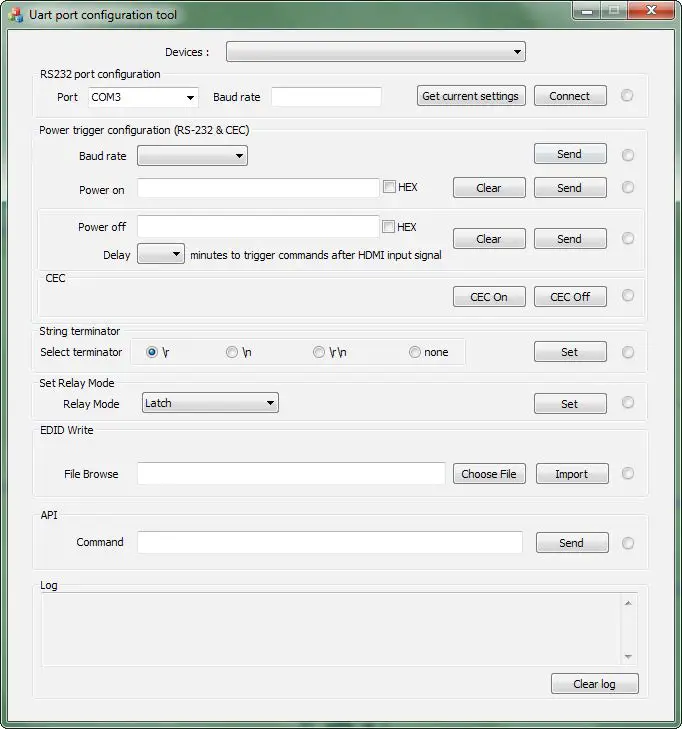The height and width of the screenshot is (729, 682).
Task: Click status indicator beside Import button
Action: 628,473
